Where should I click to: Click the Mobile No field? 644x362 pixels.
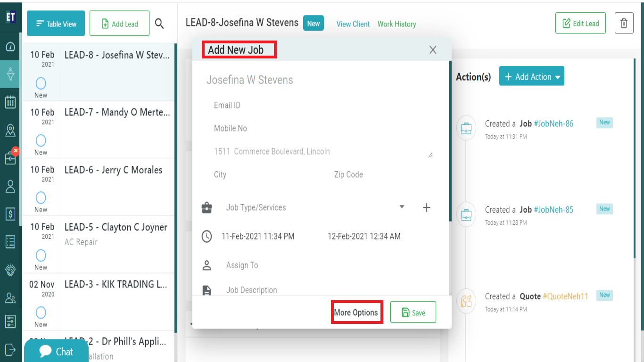323,128
